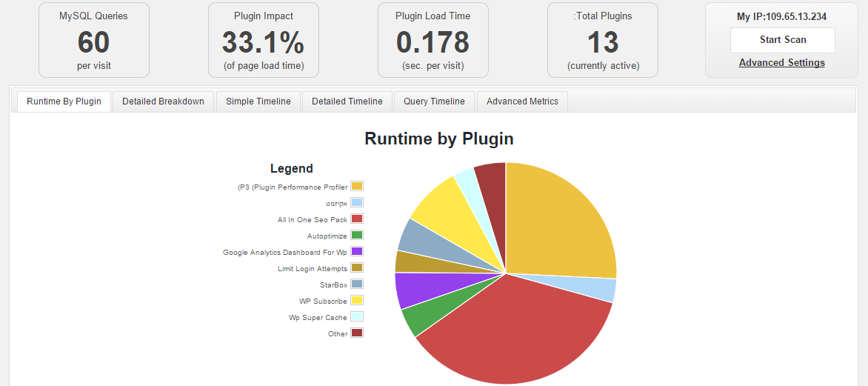View the Detailed Timeline tab
Image resolution: width=868 pixels, height=386 pixels.
coord(347,102)
